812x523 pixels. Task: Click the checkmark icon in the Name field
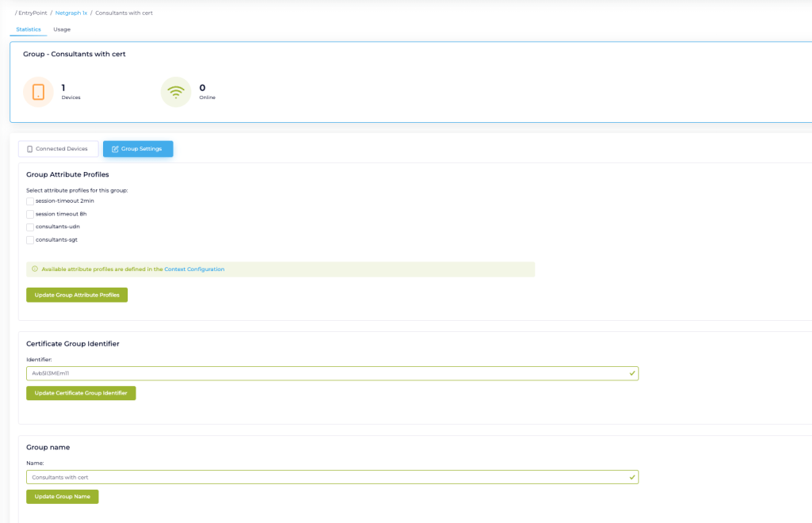coord(631,478)
